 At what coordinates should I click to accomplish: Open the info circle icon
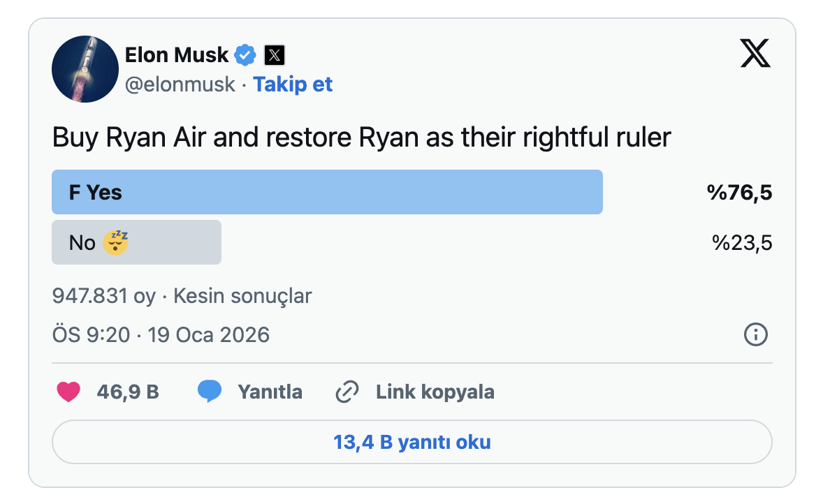(x=756, y=335)
